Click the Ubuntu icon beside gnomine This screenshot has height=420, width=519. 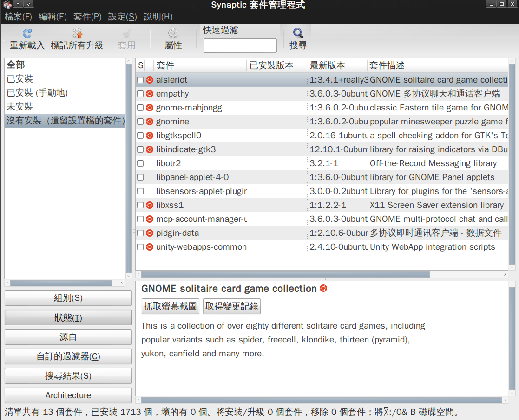click(150, 122)
